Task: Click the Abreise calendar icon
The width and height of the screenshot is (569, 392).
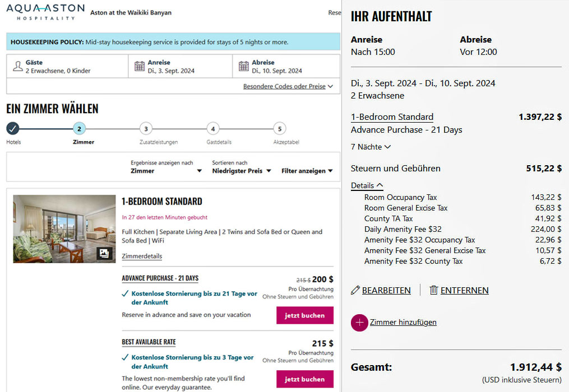Action: point(243,67)
